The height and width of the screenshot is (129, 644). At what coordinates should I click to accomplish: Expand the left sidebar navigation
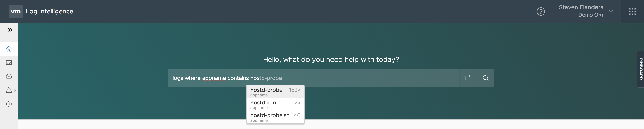coord(10,30)
